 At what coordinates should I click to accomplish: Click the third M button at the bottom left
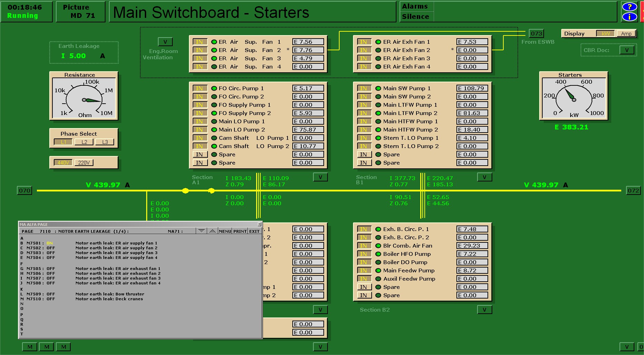pos(63,347)
